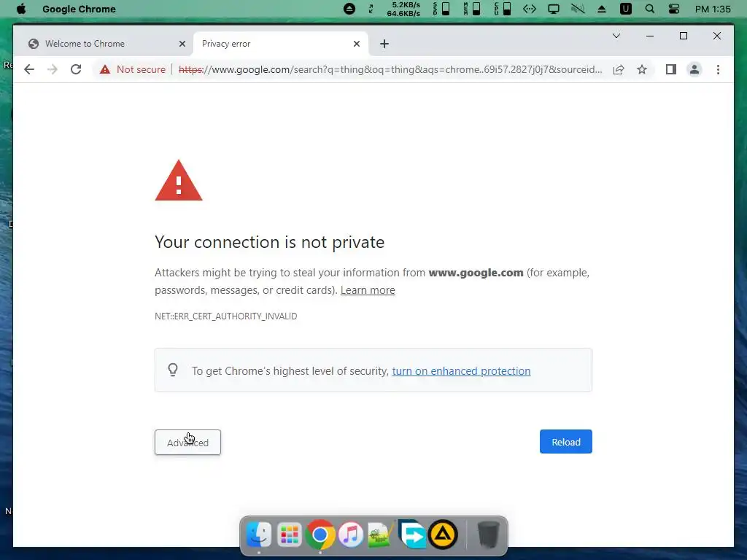Close the Privacy error tab
The width and height of the screenshot is (747, 560).
tap(356, 44)
